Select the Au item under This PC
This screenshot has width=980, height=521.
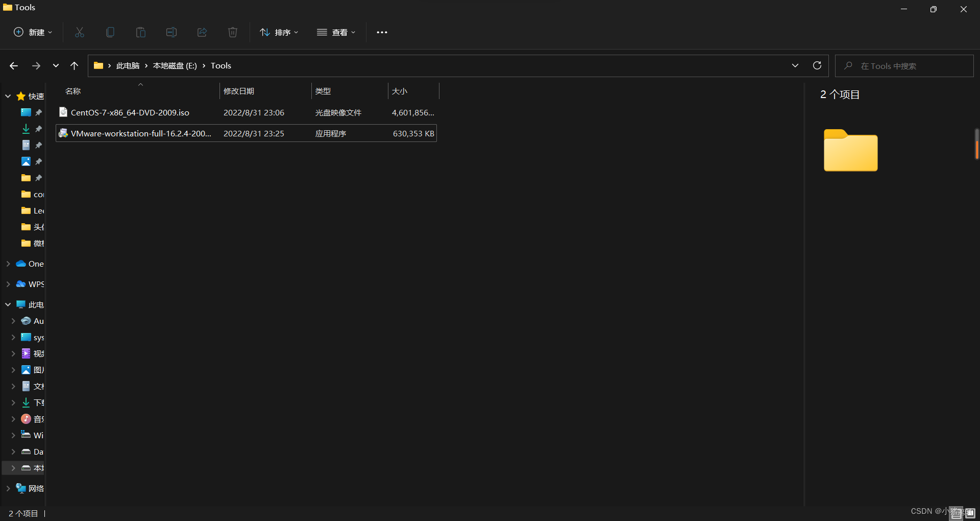32,321
